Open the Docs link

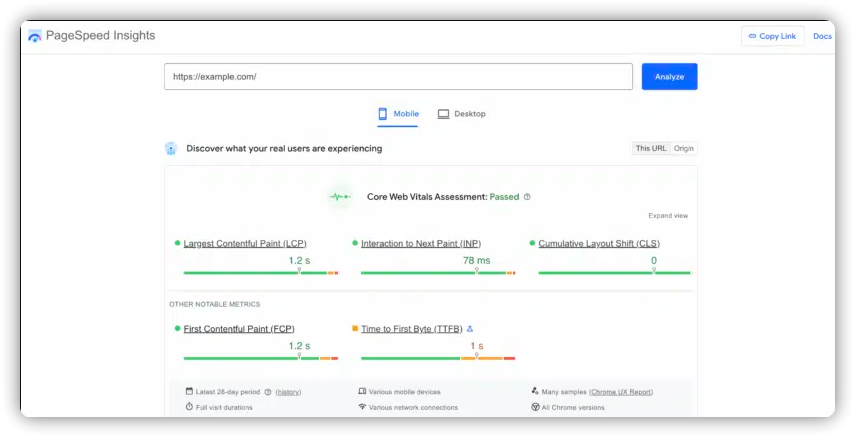[822, 36]
